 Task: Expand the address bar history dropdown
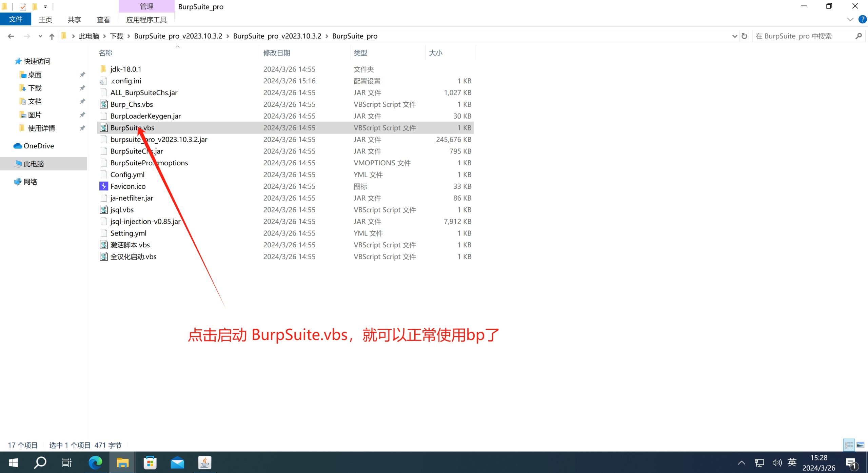[734, 36]
